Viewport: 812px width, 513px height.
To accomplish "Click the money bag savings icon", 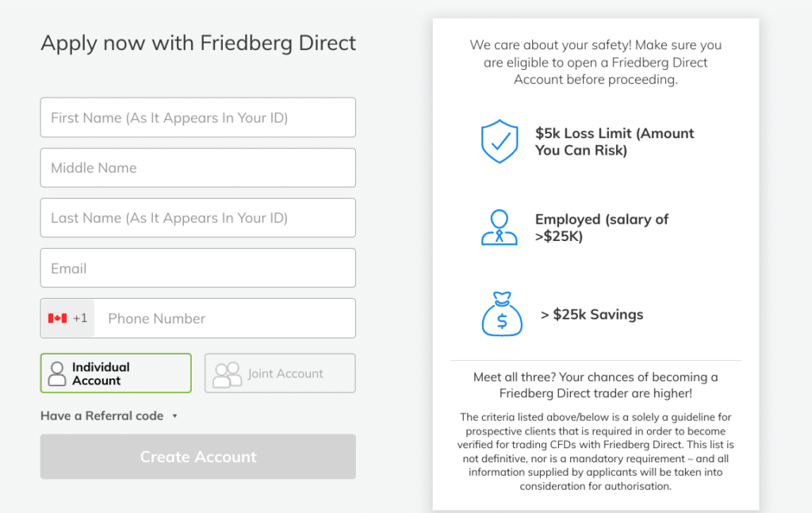I will click(x=502, y=314).
